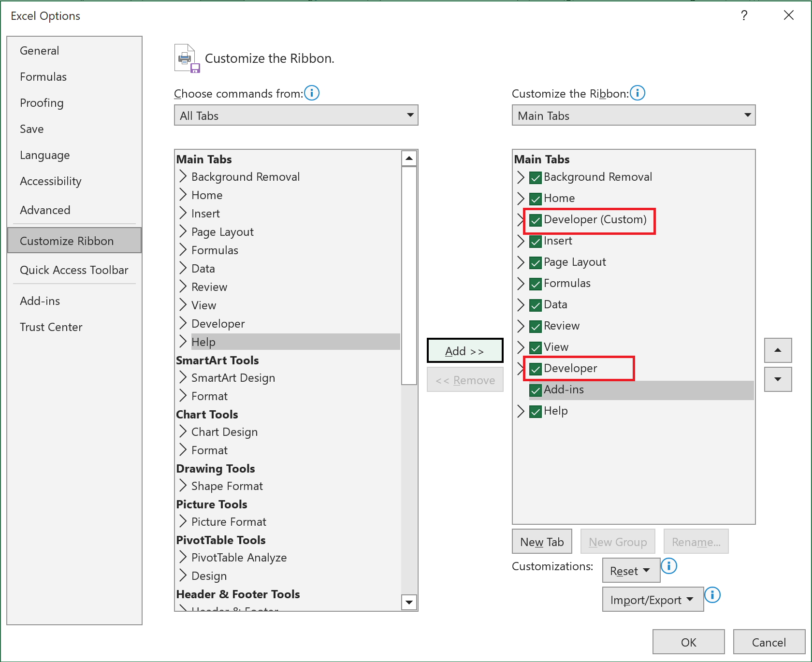Disable the Add-ins tab checkbox
This screenshot has width=812, height=662.
coord(535,390)
